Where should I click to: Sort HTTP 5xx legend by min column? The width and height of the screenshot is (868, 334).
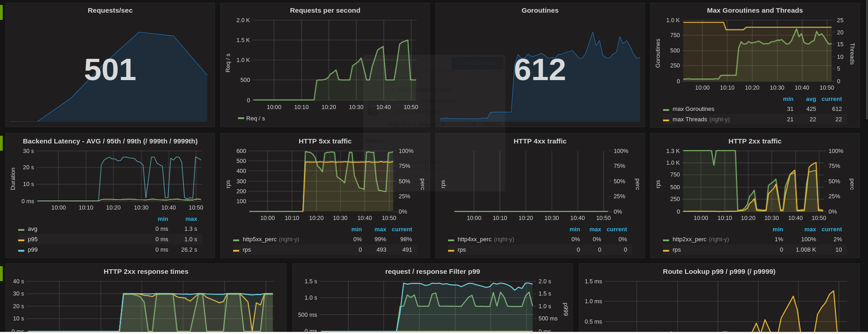click(357, 229)
